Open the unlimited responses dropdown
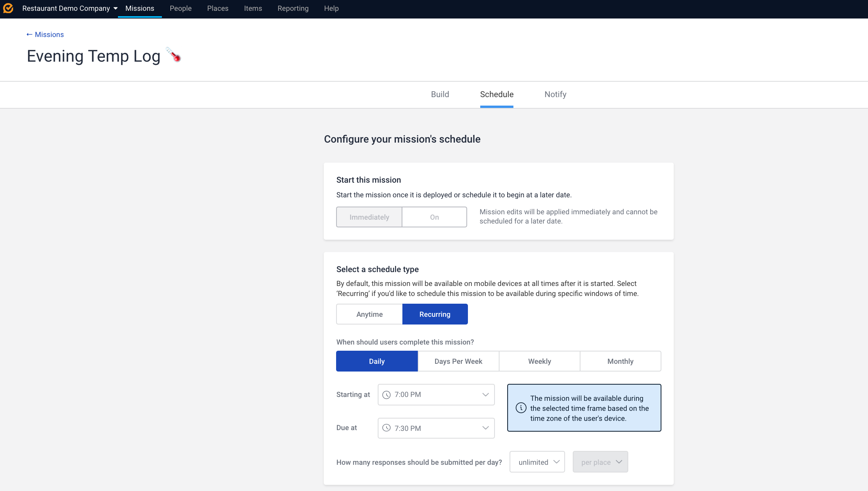 [x=537, y=462]
